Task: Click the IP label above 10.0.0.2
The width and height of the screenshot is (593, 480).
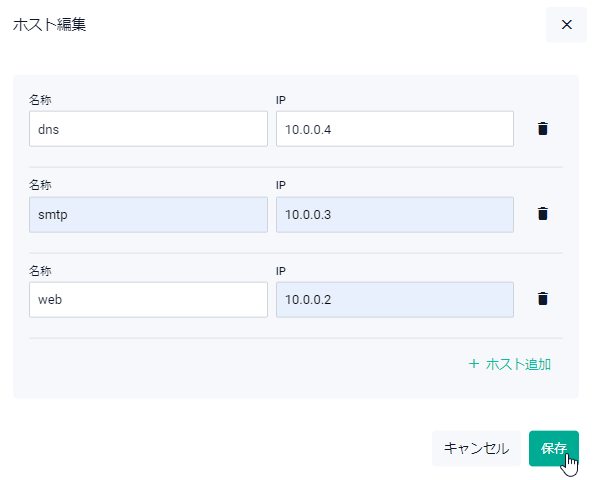Action: click(x=281, y=271)
